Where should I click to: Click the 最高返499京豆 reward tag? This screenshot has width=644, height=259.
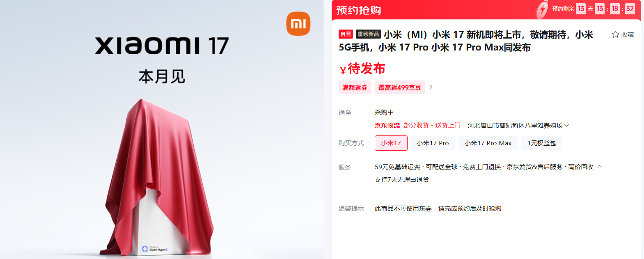tap(400, 87)
